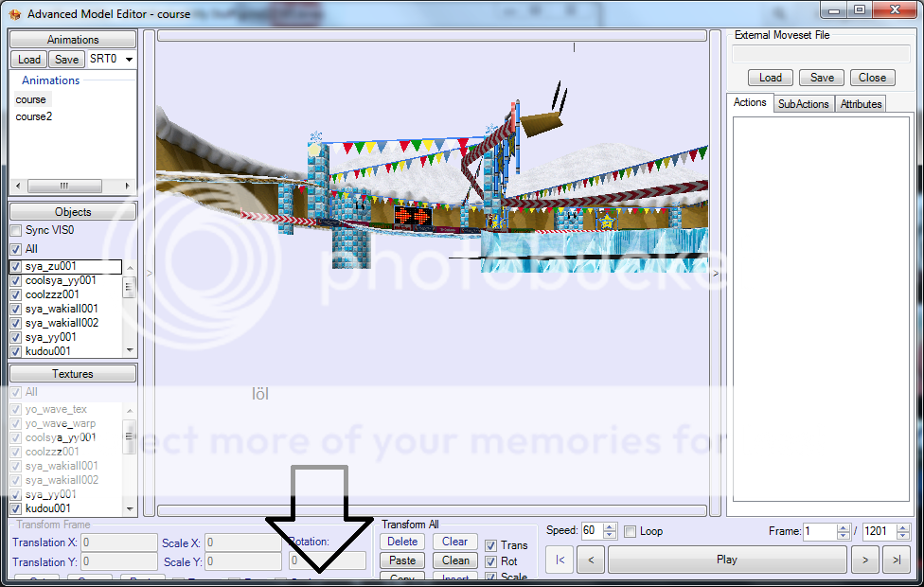Close the External Moveset File
The width and height of the screenshot is (924, 587).
point(872,78)
